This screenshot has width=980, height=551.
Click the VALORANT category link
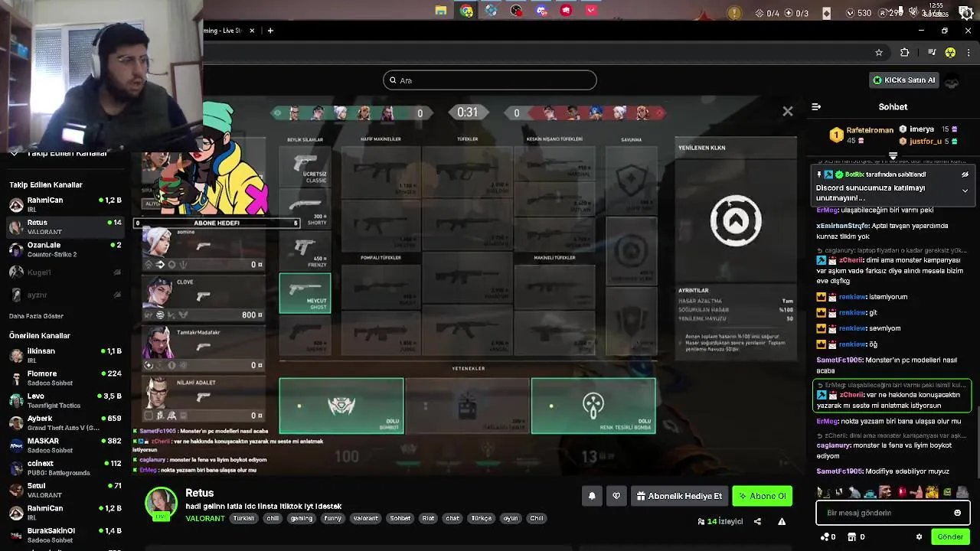point(205,518)
